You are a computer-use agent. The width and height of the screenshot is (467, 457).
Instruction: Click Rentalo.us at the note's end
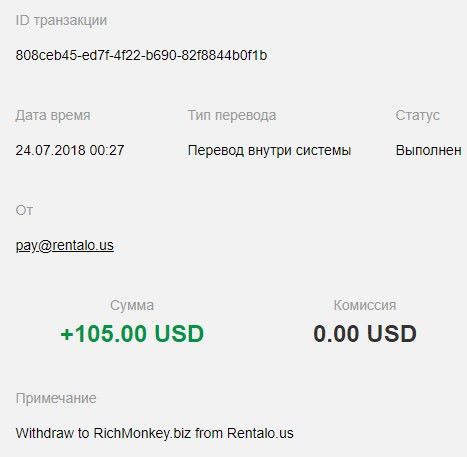pos(260,433)
